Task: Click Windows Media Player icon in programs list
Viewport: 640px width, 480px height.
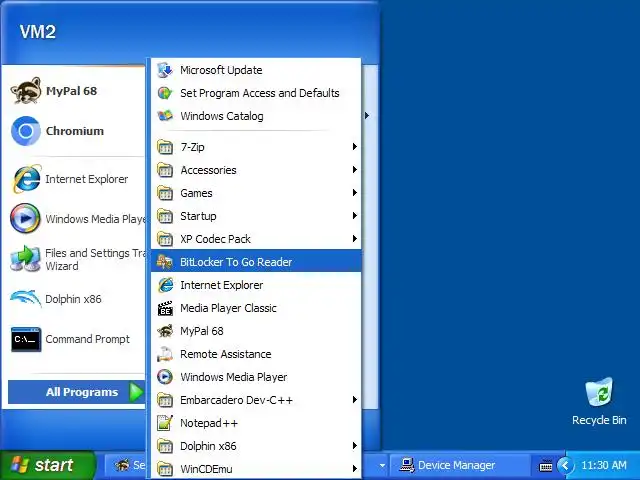Action: click(x=165, y=377)
